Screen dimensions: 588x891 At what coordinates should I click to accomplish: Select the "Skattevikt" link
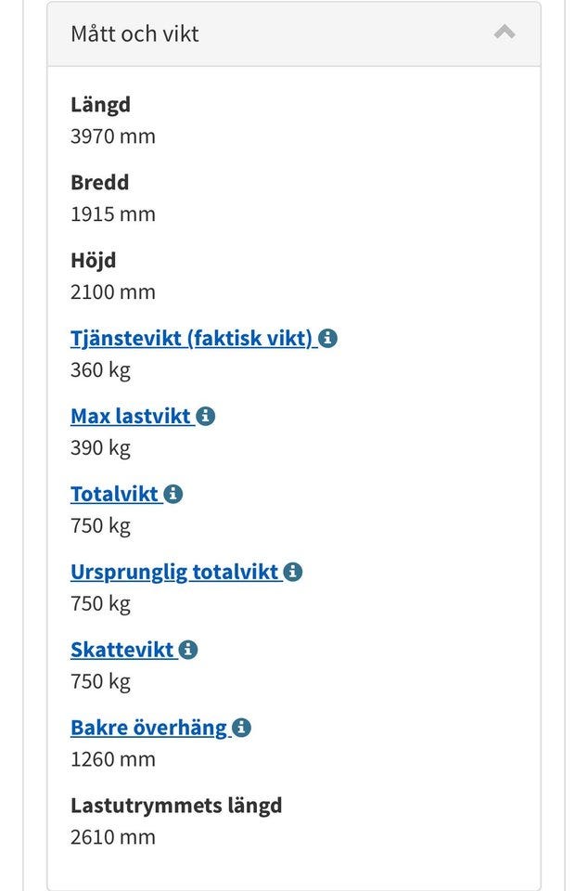[x=122, y=650]
